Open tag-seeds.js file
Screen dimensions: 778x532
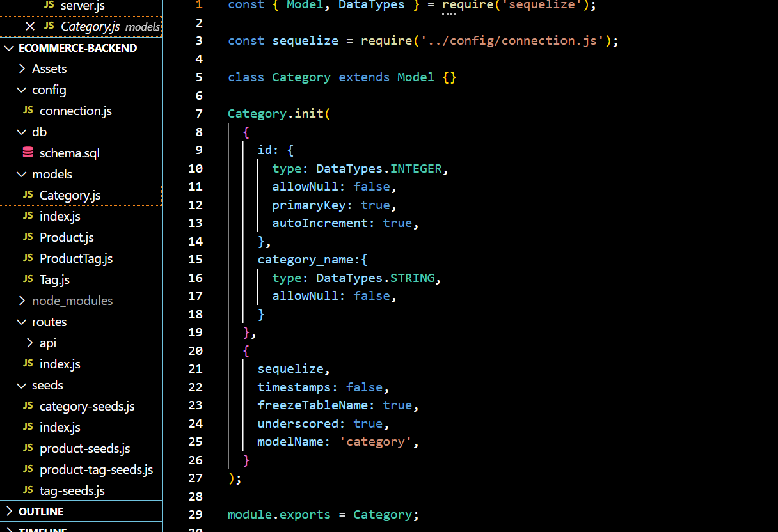point(72,490)
